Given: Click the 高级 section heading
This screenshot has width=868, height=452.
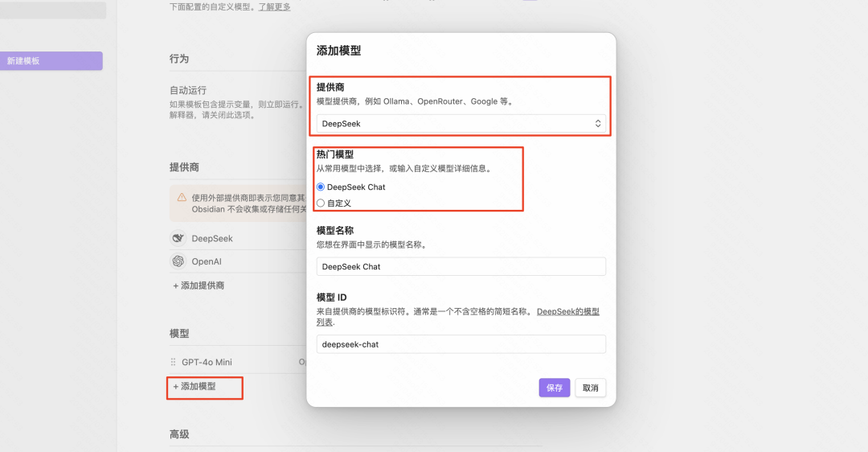Looking at the screenshot, I should coord(179,434).
